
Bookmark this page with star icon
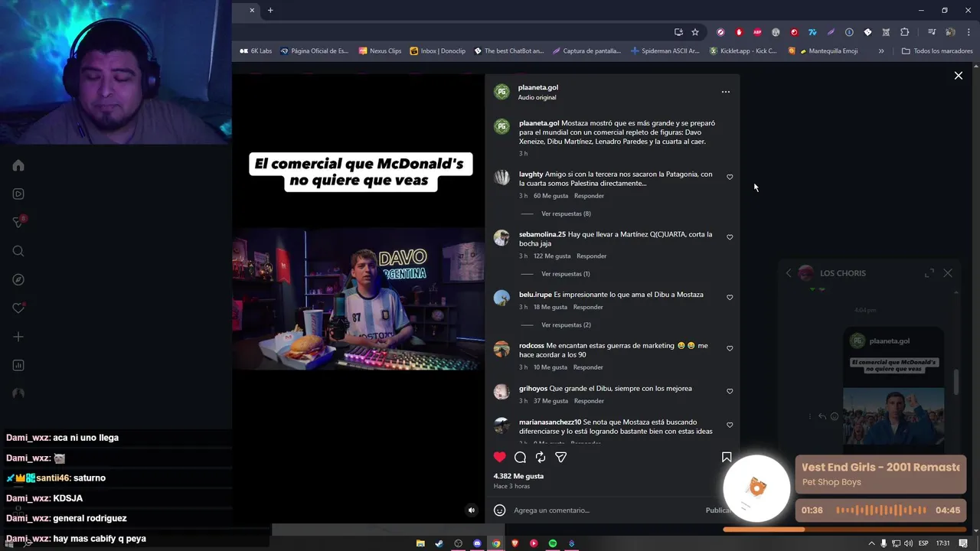tap(695, 32)
